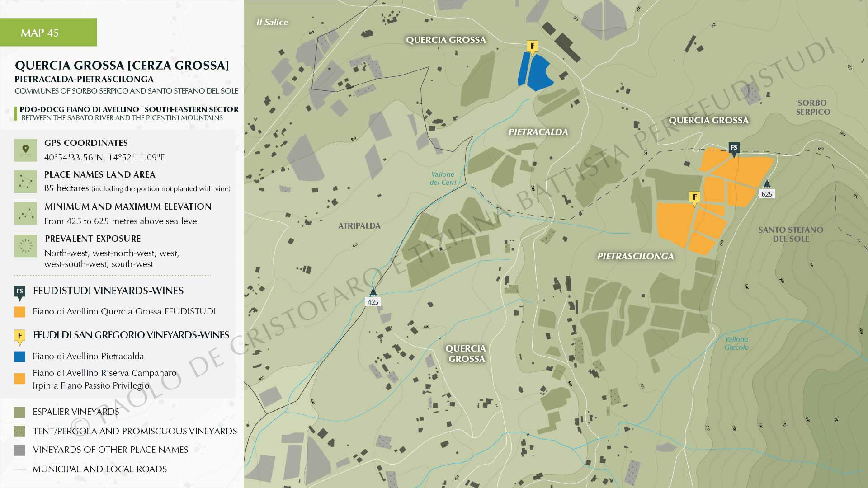Click orange Quercia Grossa Feudistudi swatch
The height and width of the screenshot is (488, 868).
point(20,312)
